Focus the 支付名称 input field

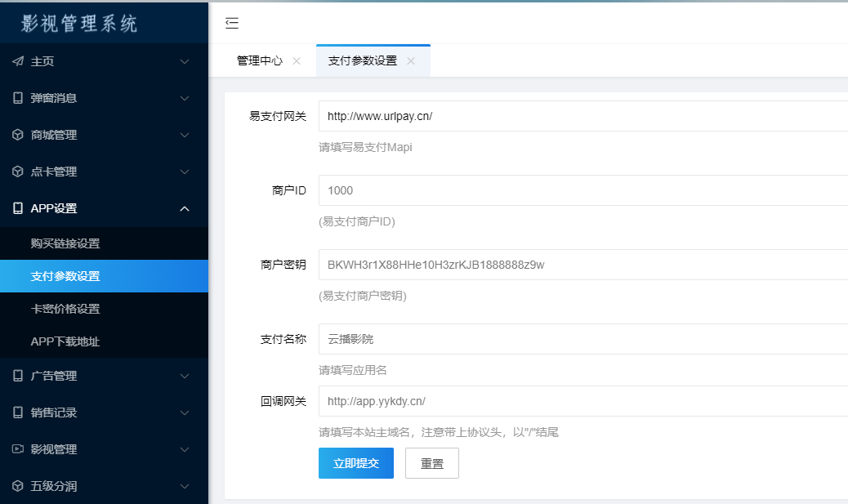(x=583, y=339)
